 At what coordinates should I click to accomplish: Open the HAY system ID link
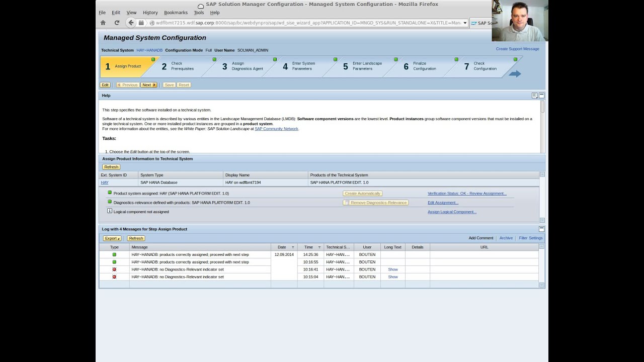[x=105, y=183]
